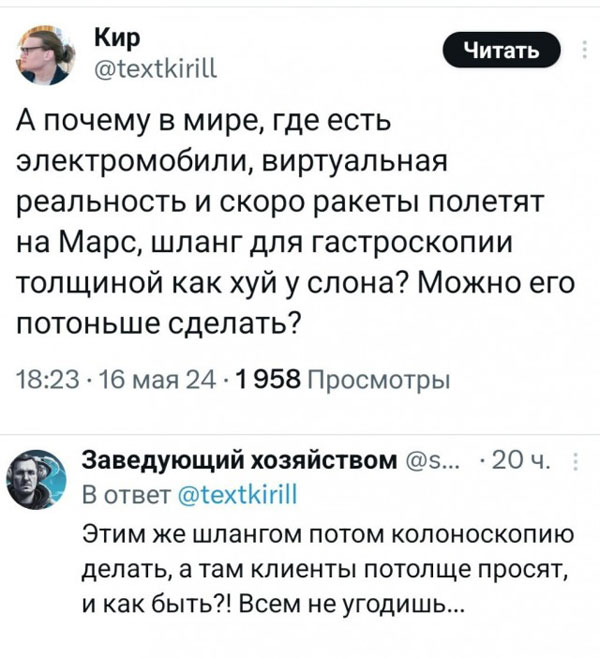Click the Просмотры views label
The width and height of the screenshot is (600, 658).
(x=374, y=380)
